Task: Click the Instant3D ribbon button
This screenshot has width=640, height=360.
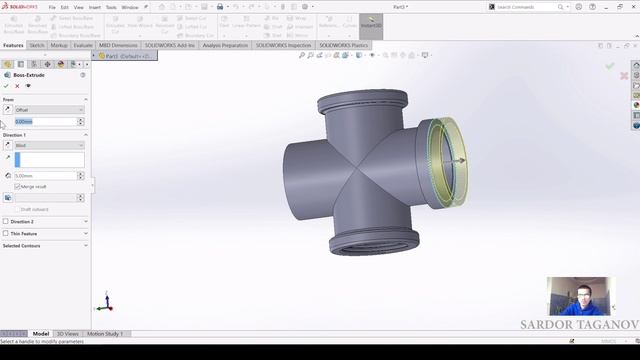Action: (371, 27)
